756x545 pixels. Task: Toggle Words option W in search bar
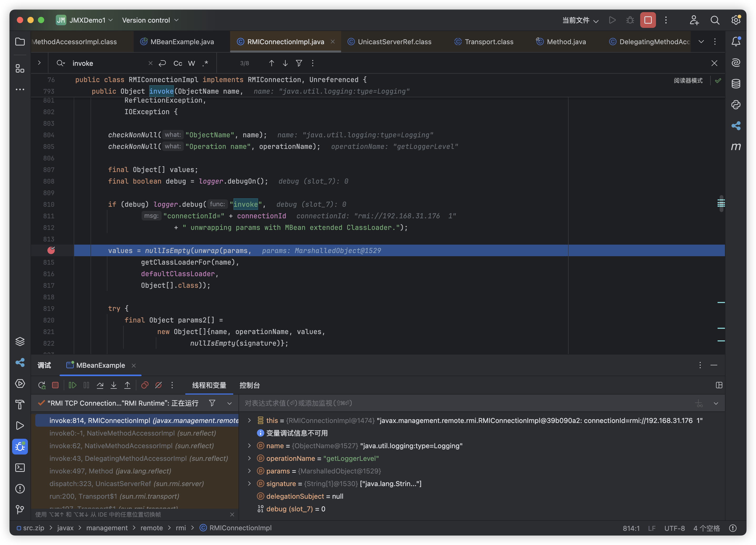192,63
